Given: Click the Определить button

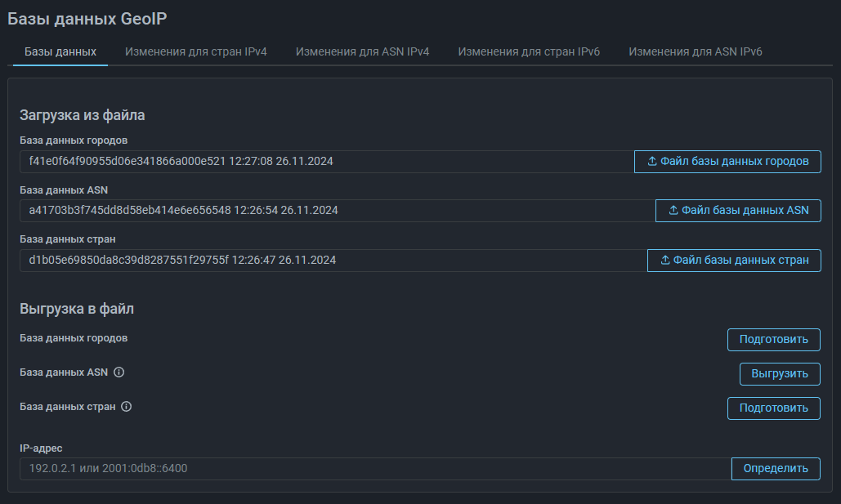Looking at the screenshot, I should tap(776, 469).
